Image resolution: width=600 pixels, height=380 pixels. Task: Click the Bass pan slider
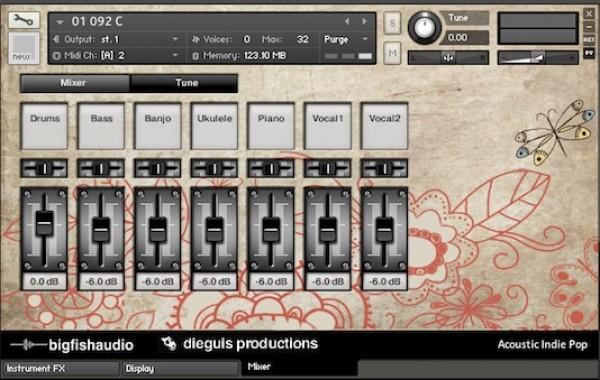tap(101, 168)
